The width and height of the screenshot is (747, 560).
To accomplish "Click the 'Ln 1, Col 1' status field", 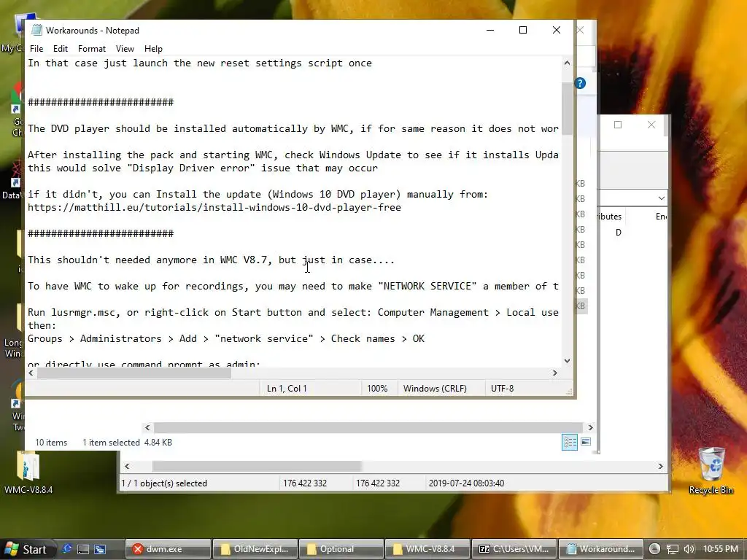I will point(287,389).
